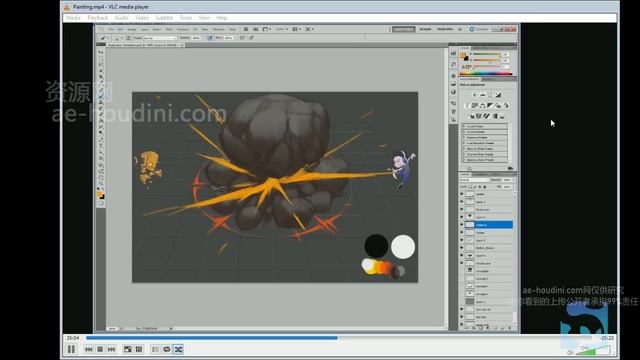Mute audio with VLC speaker icon

[x=570, y=352]
